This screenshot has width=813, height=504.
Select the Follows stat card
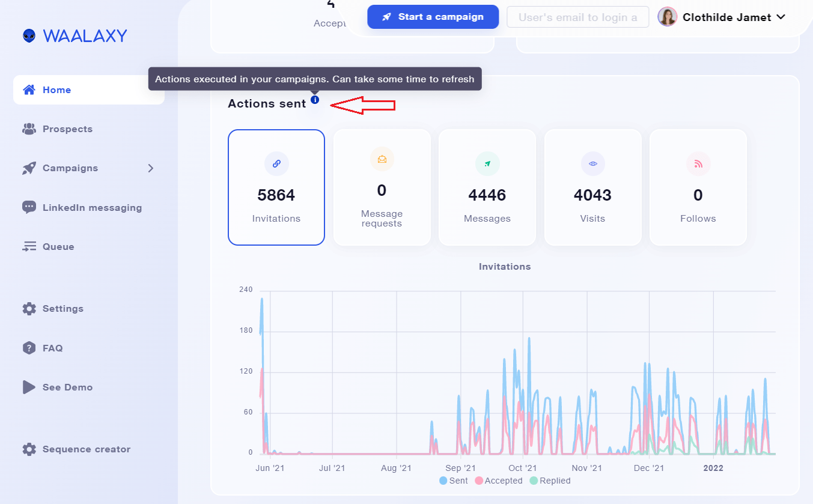pos(698,187)
